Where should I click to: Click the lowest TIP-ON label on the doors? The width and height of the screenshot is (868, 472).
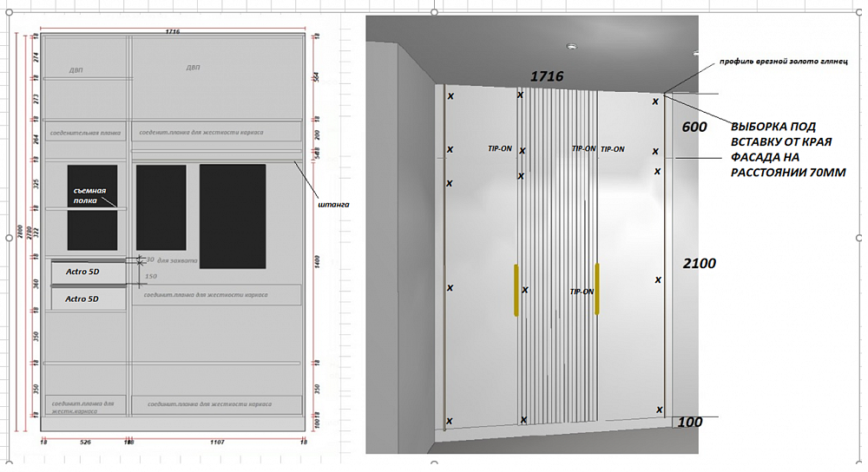[582, 292]
